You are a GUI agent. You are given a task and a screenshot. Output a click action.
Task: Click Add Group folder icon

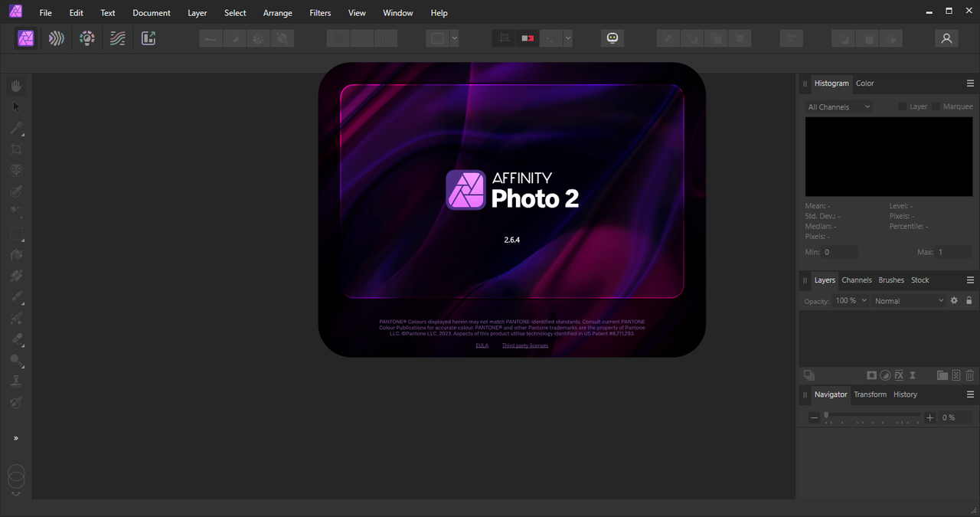[942, 375]
